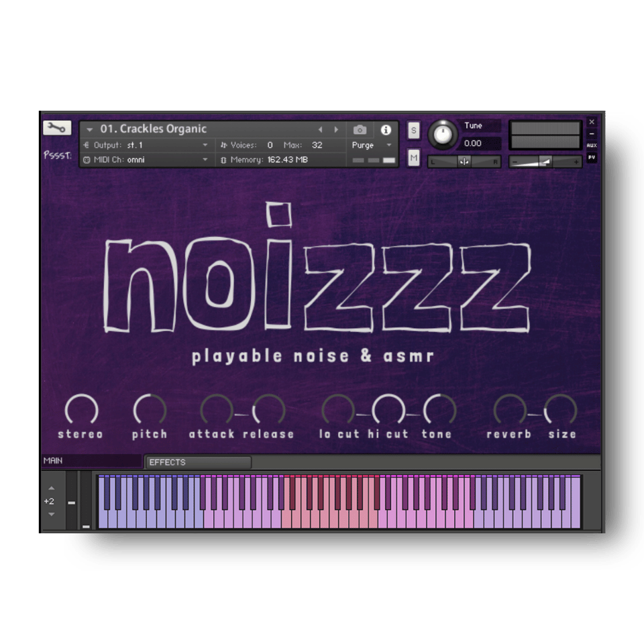Click the Voices count icon
The height and width of the screenshot is (644, 644).
click(223, 145)
